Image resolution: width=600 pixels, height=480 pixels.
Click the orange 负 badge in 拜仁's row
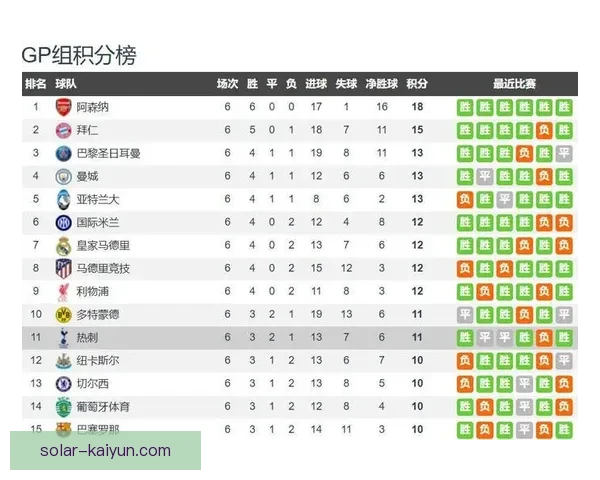544,130
